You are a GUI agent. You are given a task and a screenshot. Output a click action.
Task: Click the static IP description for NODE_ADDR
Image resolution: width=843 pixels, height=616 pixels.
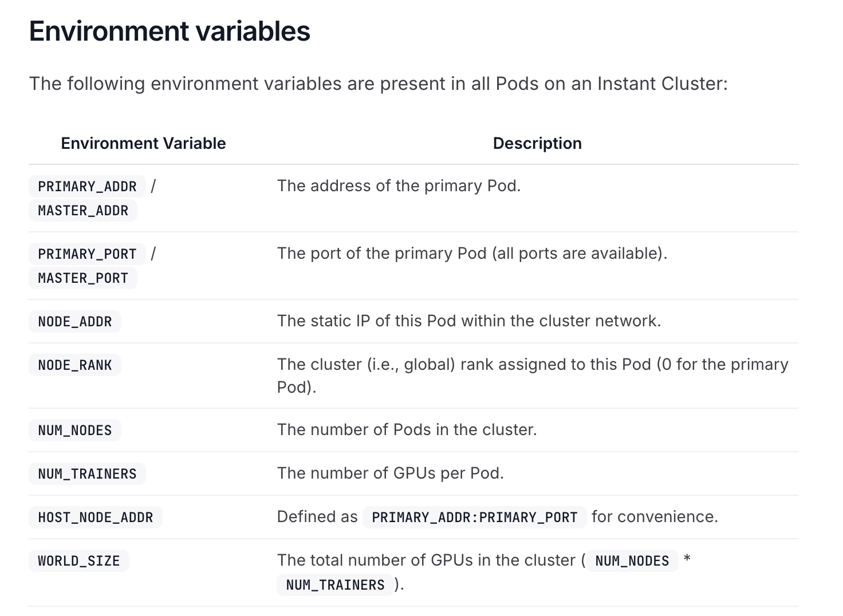point(468,321)
